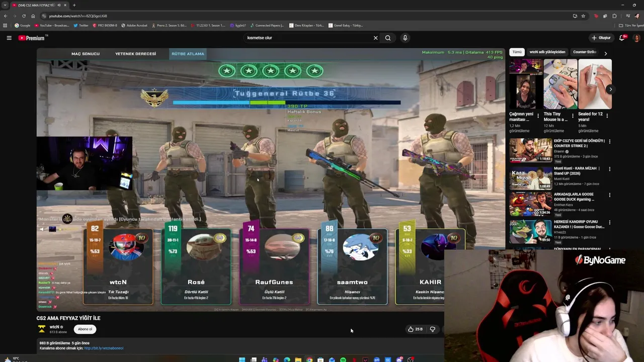Open Windows Start button in taskbar
This screenshot has width=644, height=362.
tap(242, 359)
